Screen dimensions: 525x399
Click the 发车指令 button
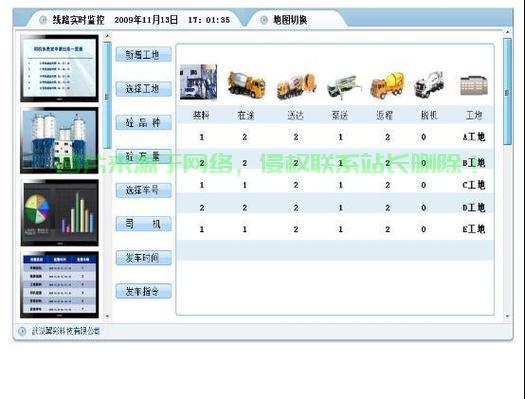pos(144,291)
